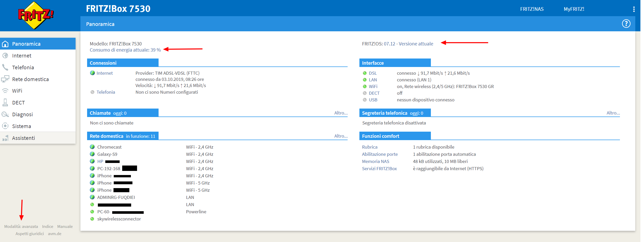Viewport: 644px width, 242px height.
Task: Click the Sistema icon in sidebar
Action: click(5, 126)
